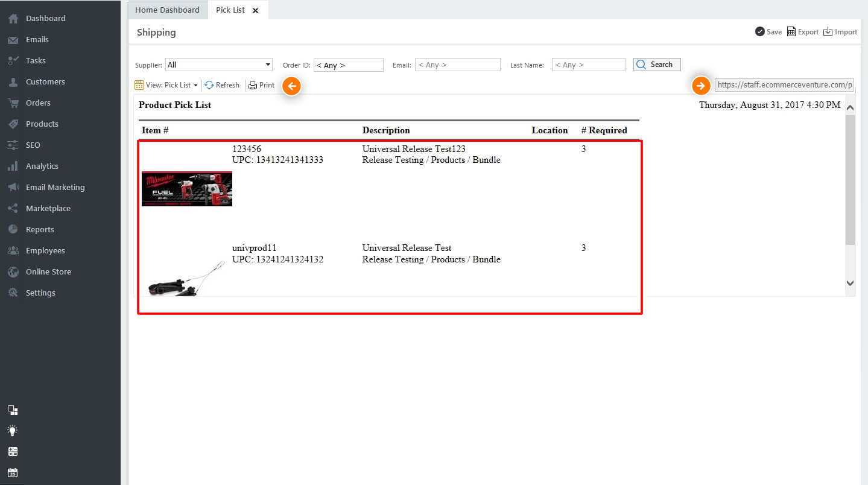Click description Universal Release Test123
This screenshot has width=868, height=485.
click(x=414, y=149)
